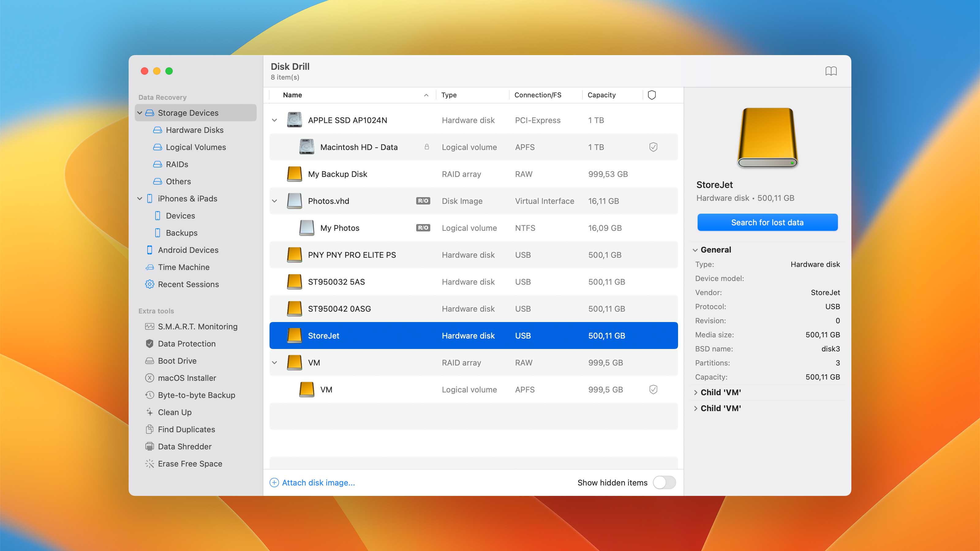Image resolution: width=980 pixels, height=551 pixels.
Task: Click the macOS Installer icon
Action: pyautogui.click(x=149, y=378)
